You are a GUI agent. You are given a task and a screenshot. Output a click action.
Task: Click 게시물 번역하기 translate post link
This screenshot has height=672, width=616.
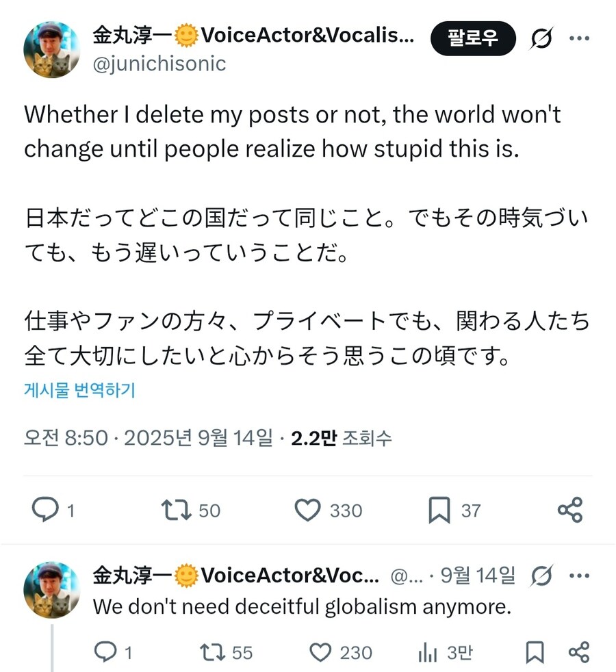coord(79,390)
